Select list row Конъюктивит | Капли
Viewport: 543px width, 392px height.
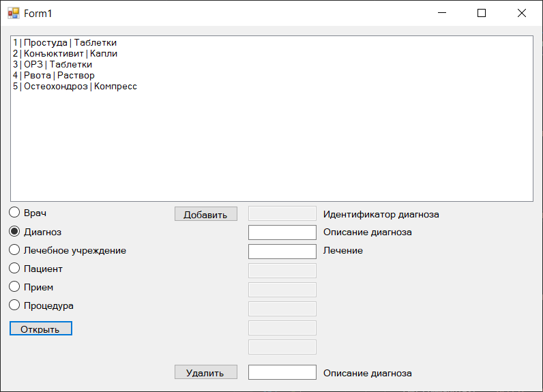[x=65, y=54]
